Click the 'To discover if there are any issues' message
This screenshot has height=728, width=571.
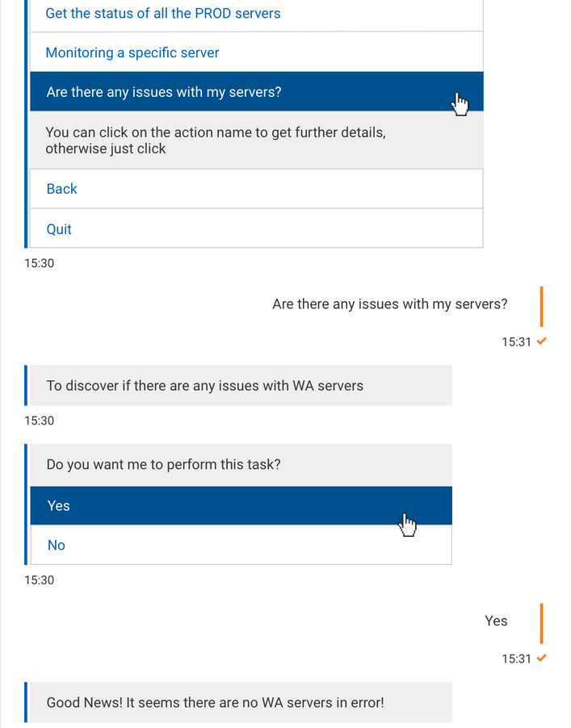205,386
